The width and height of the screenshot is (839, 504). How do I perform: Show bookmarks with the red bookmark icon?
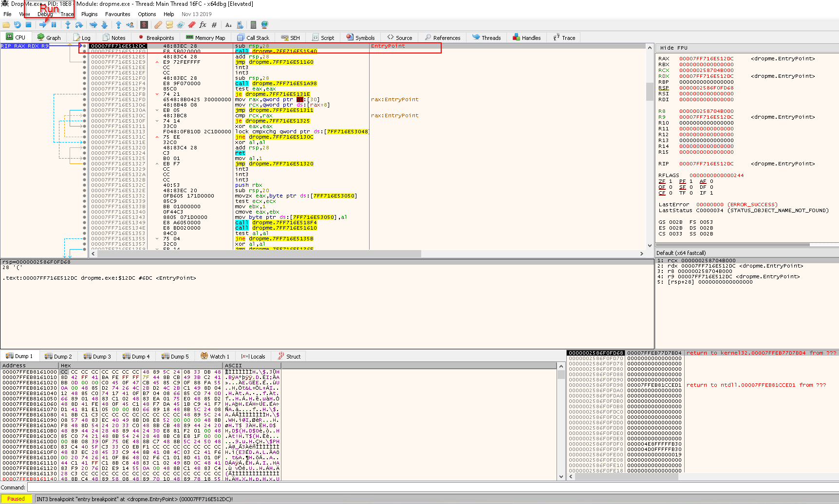click(192, 25)
